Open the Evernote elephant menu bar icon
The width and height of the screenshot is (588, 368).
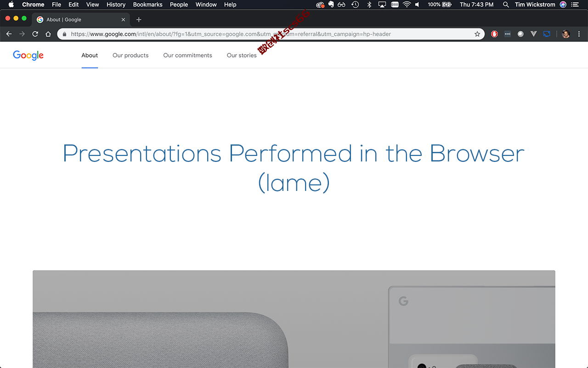click(x=331, y=5)
